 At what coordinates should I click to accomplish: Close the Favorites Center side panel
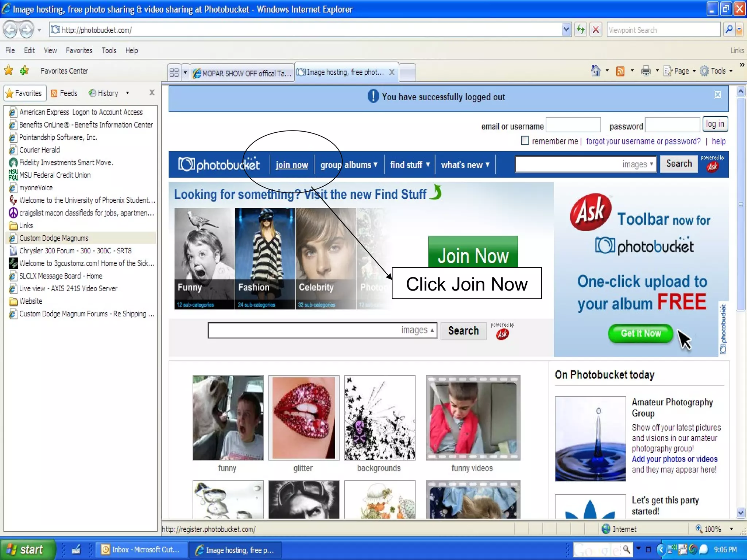(x=152, y=93)
